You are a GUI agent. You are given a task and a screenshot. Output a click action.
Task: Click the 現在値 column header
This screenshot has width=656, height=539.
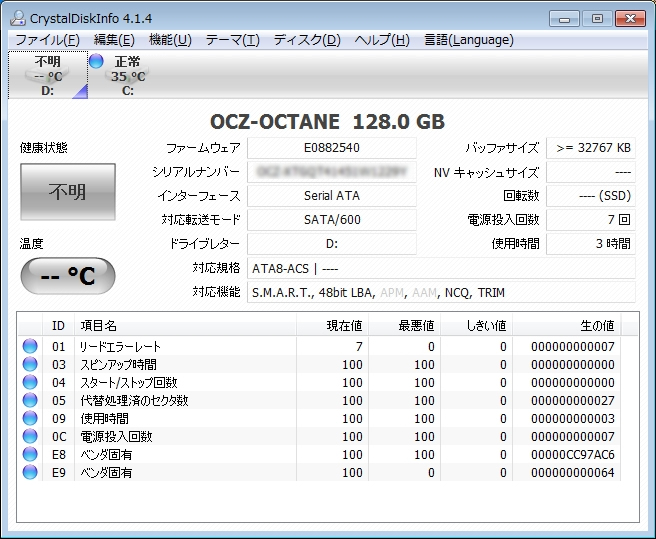(x=332, y=325)
